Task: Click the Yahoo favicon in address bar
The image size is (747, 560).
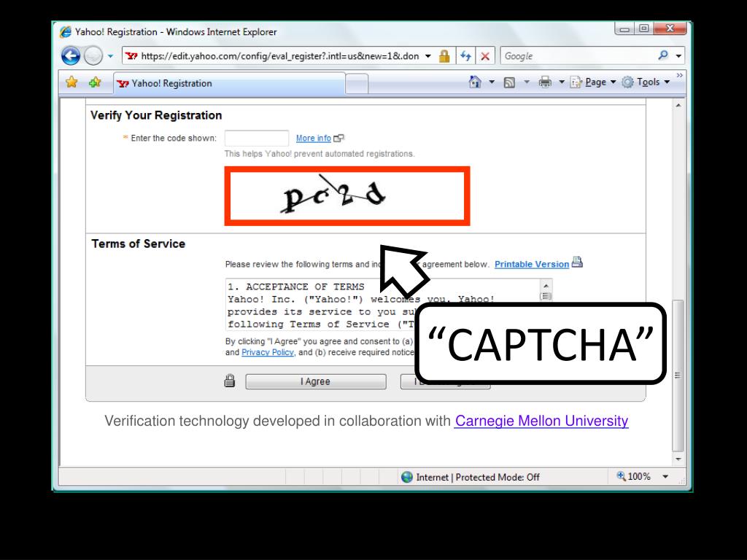Action: (131, 56)
